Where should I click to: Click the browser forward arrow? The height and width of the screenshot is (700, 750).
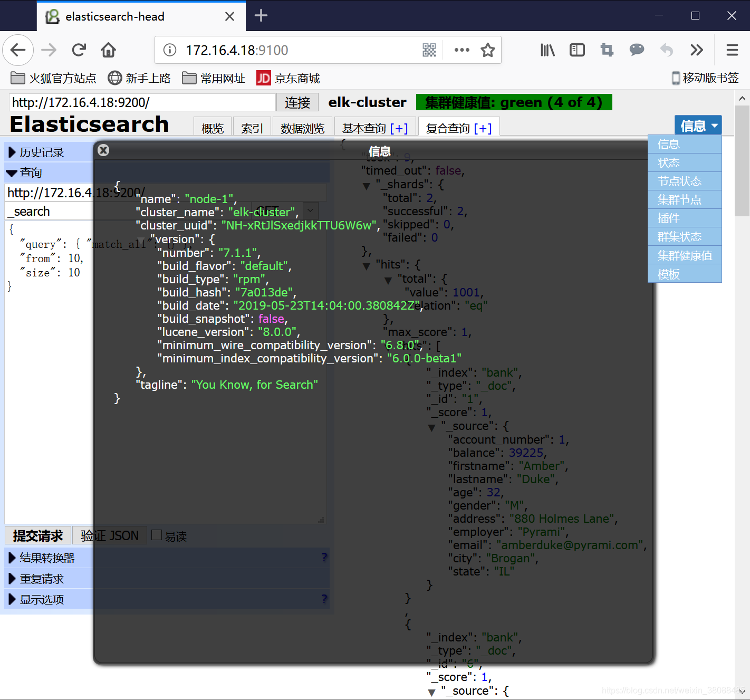click(x=49, y=50)
